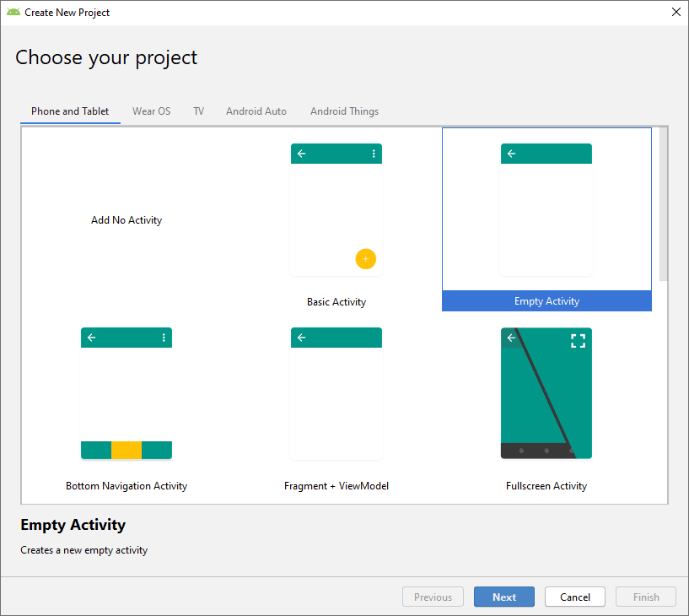Select the Add No Activity option
Image resolution: width=689 pixels, height=616 pixels.
pyautogui.click(x=126, y=220)
